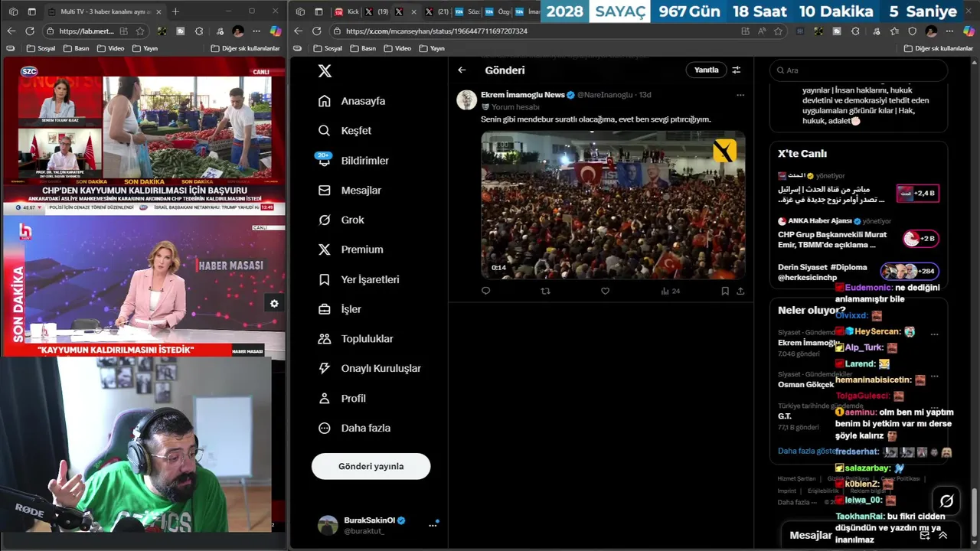Open Ekrem İmamoglu News profile link
The image size is (980, 551).
click(x=522, y=95)
